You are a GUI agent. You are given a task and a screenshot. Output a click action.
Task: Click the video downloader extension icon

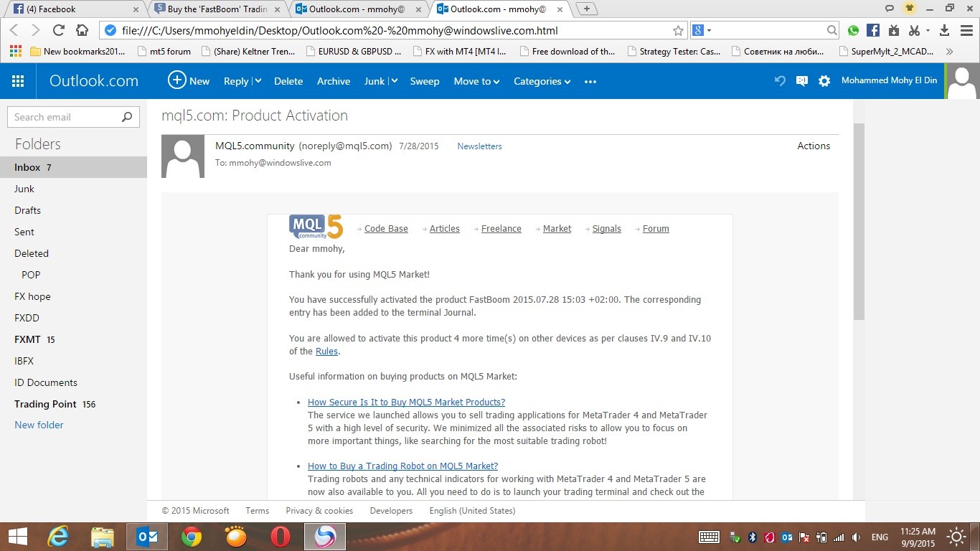[x=893, y=30]
